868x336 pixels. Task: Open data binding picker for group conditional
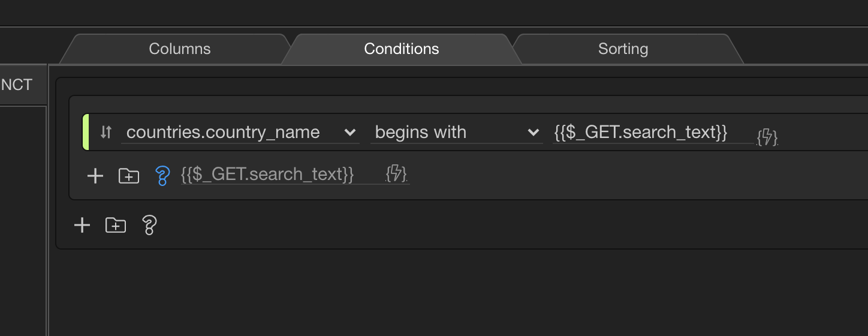397,174
